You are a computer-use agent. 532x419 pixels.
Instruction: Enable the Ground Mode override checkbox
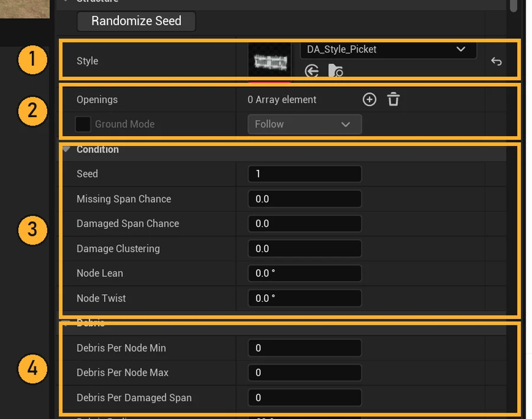(83, 124)
